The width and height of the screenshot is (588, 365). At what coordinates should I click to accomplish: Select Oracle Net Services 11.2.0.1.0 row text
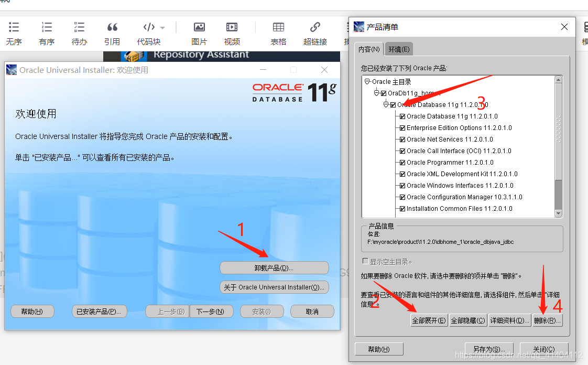coord(450,139)
